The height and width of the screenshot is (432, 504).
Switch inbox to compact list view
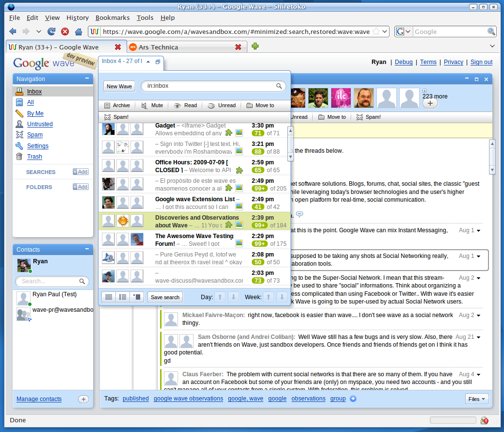point(109,297)
